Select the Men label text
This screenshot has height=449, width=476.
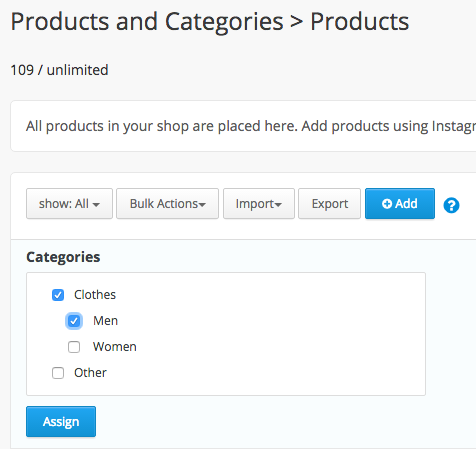click(106, 321)
